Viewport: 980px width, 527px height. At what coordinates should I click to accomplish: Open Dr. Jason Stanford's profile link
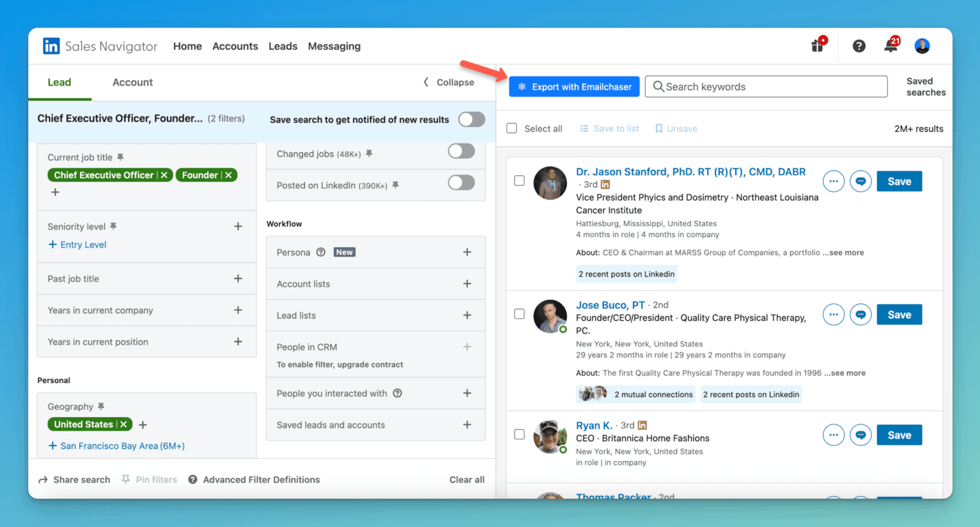pyautogui.click(x=691, y=172)
